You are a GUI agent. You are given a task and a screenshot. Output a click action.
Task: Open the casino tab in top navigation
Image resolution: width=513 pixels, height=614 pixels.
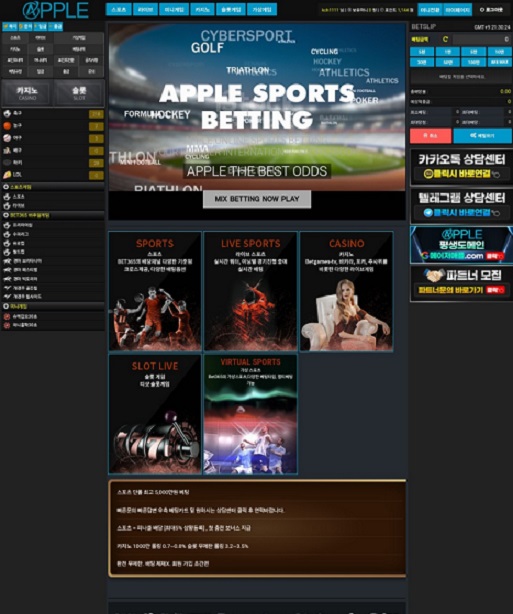(202, 9)
